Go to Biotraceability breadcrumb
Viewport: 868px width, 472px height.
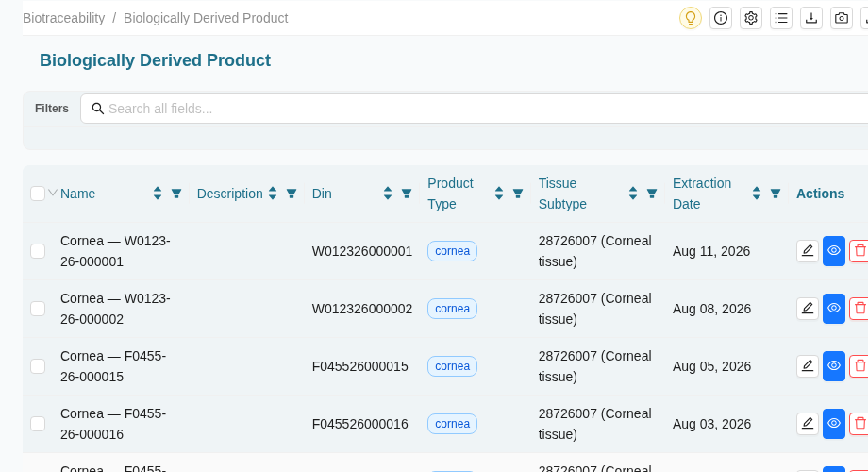coord(63,18)
